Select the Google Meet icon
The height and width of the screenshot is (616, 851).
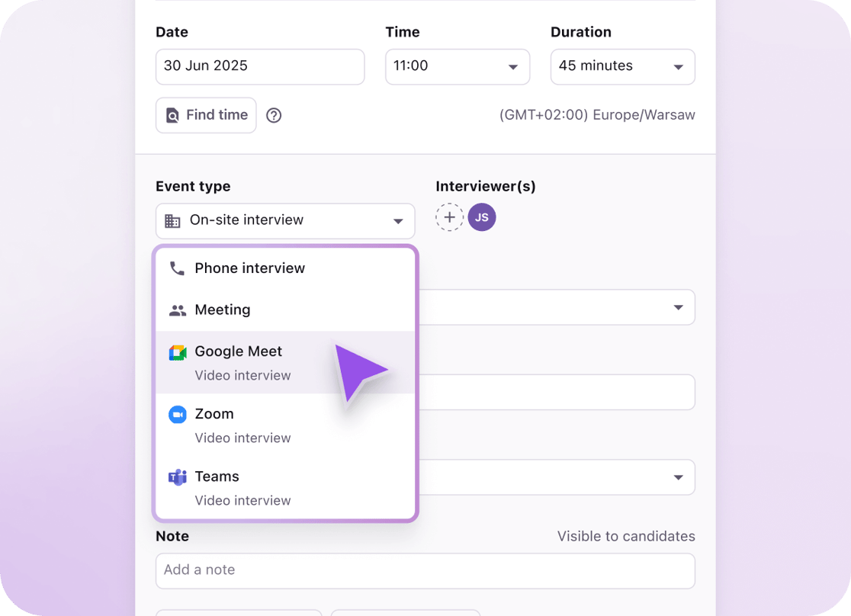tap(177, 351)
